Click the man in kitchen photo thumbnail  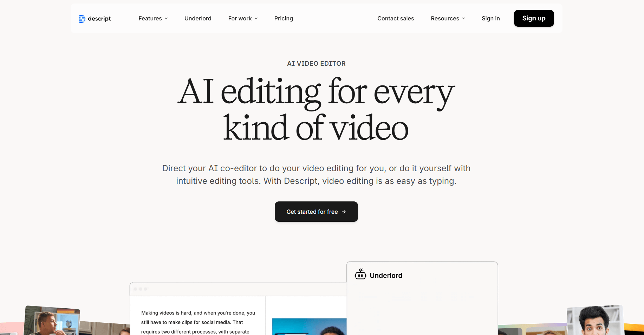coord(52,321)
